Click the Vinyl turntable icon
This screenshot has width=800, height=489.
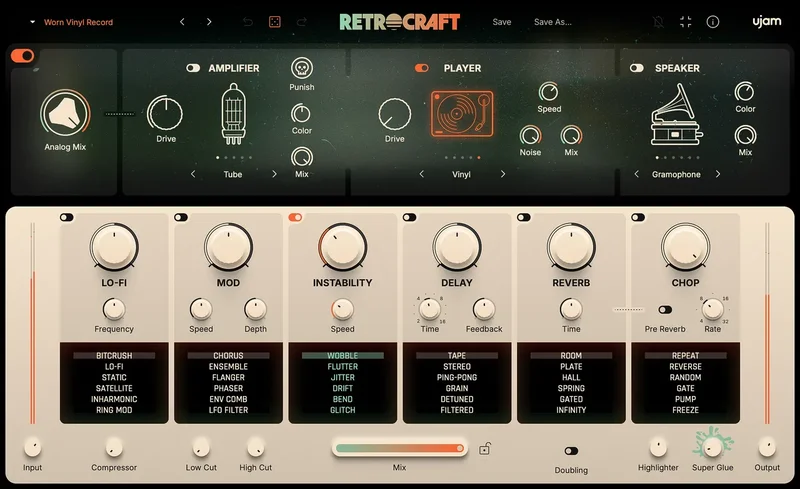pos(462,114)
